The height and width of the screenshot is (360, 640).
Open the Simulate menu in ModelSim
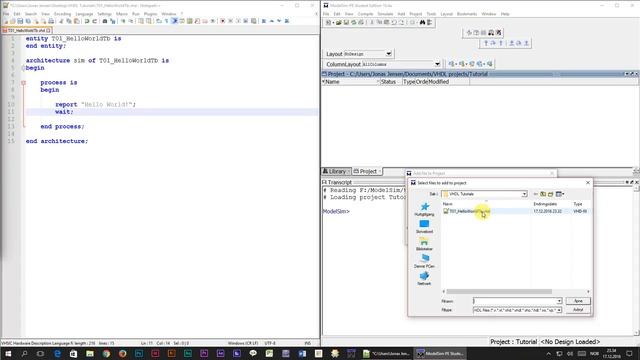tap(385, 14)
